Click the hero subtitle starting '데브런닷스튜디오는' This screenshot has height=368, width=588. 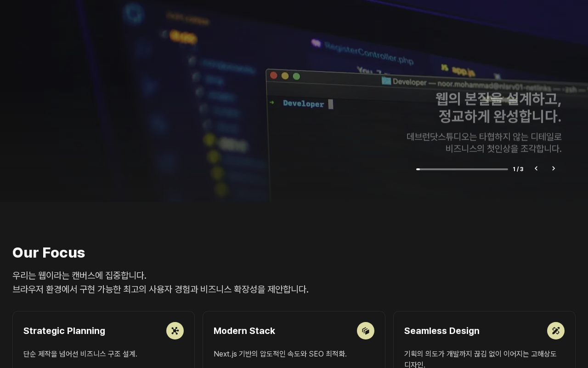[484, 137]
